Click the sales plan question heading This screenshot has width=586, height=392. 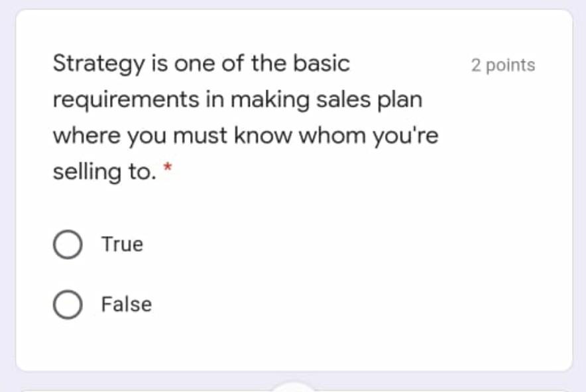click(245, 99)
